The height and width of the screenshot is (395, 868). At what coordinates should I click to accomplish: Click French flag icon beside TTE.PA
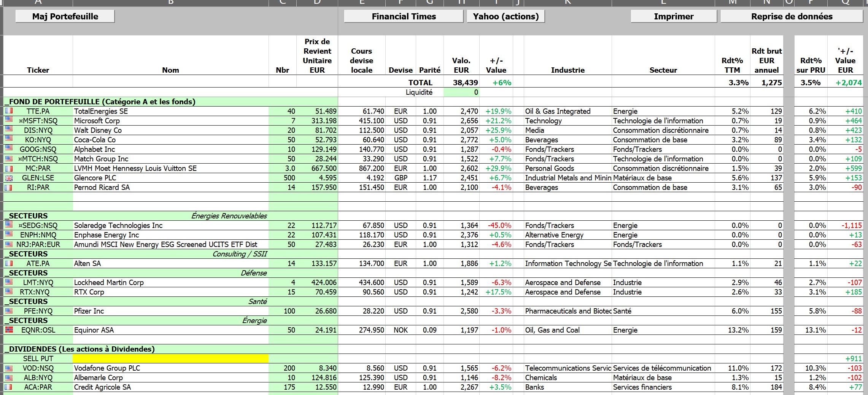tap(9, 111)
